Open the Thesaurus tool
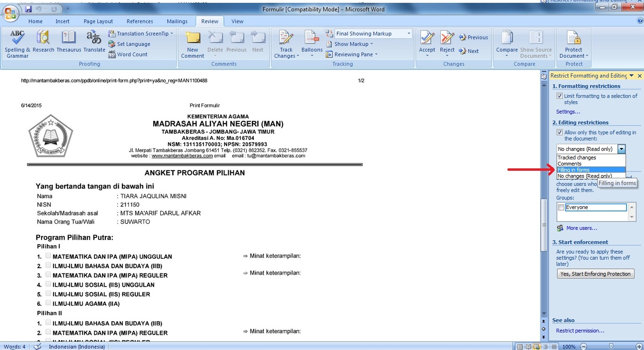 69,38
